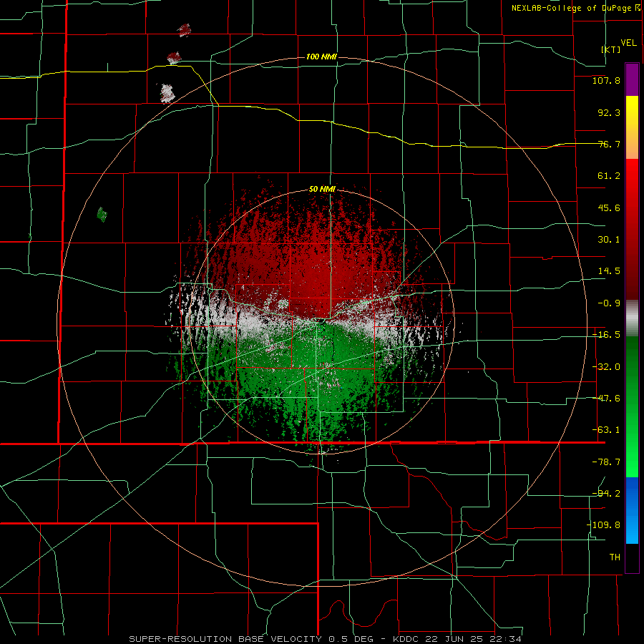Select the 76.7 legend value

[609, 144]
